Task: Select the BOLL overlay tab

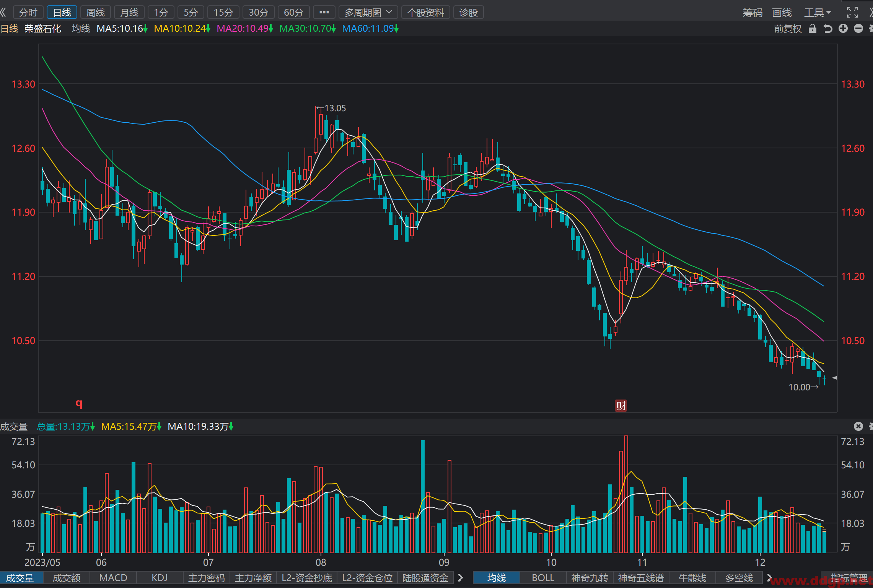Action: pyautogui.click(x=542, y=578)
